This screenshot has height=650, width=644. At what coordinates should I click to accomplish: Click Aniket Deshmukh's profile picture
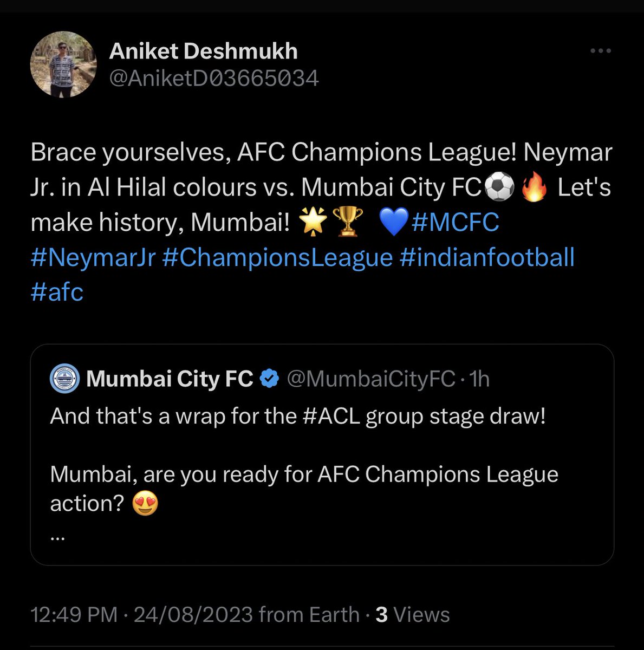point(63,64)
